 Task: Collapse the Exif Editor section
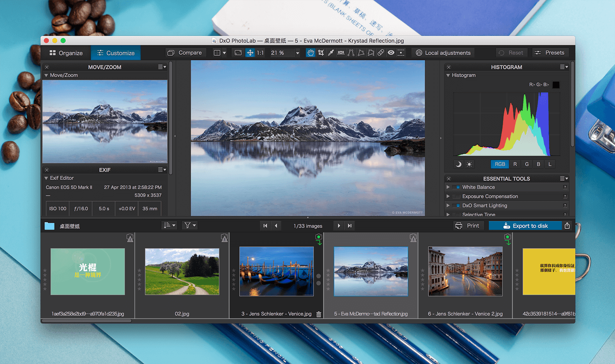coord(46,178)
